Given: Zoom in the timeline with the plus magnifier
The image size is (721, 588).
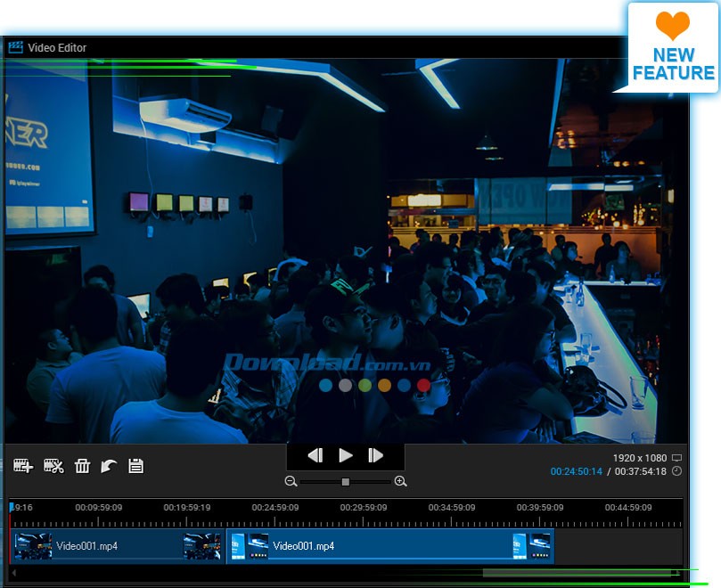Looking at the screenshot, I should click(x=400, y=481).
